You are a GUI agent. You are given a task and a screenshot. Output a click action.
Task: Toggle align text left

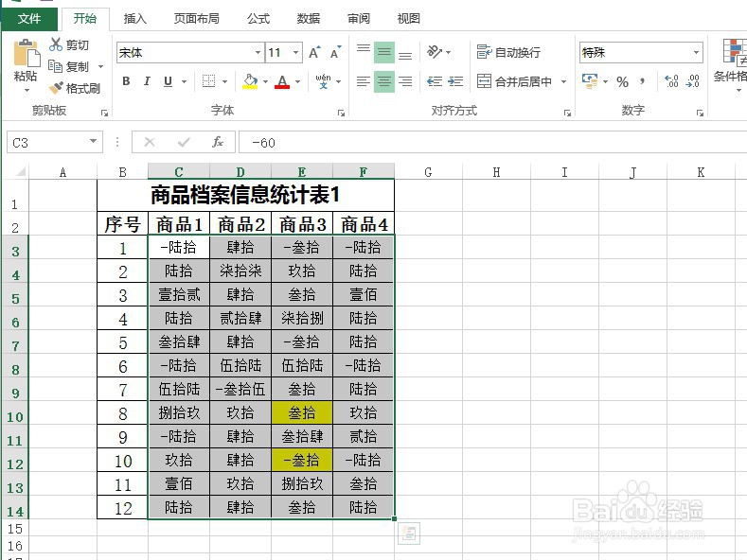point(364,81)
